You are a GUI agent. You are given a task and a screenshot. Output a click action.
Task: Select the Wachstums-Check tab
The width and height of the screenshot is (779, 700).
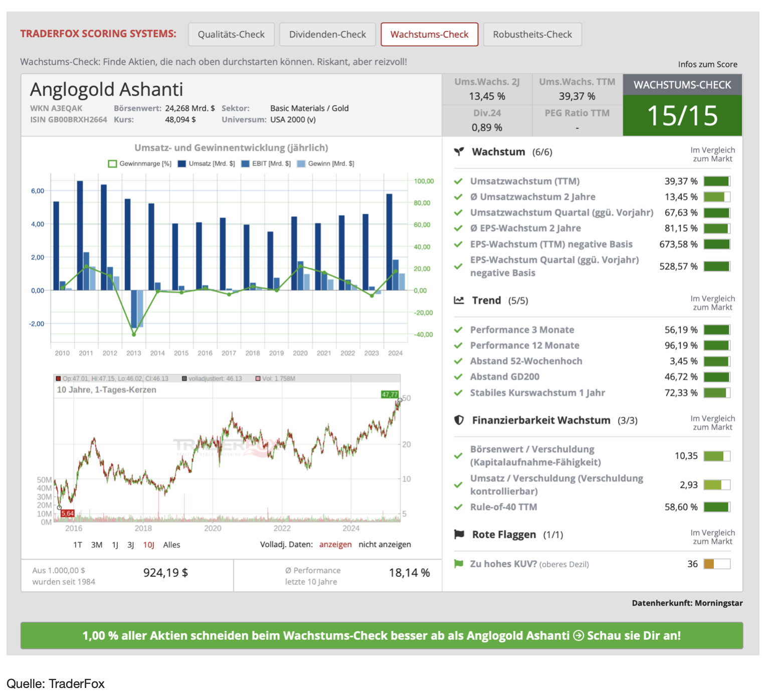429,34
